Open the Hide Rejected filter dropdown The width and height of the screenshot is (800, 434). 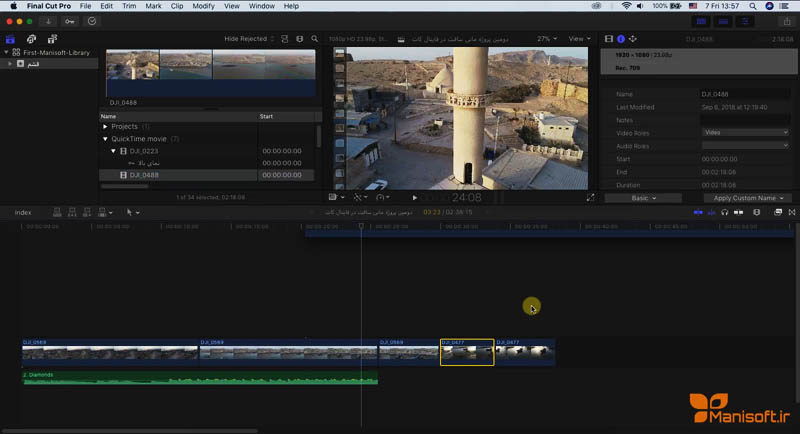(249, 39)
